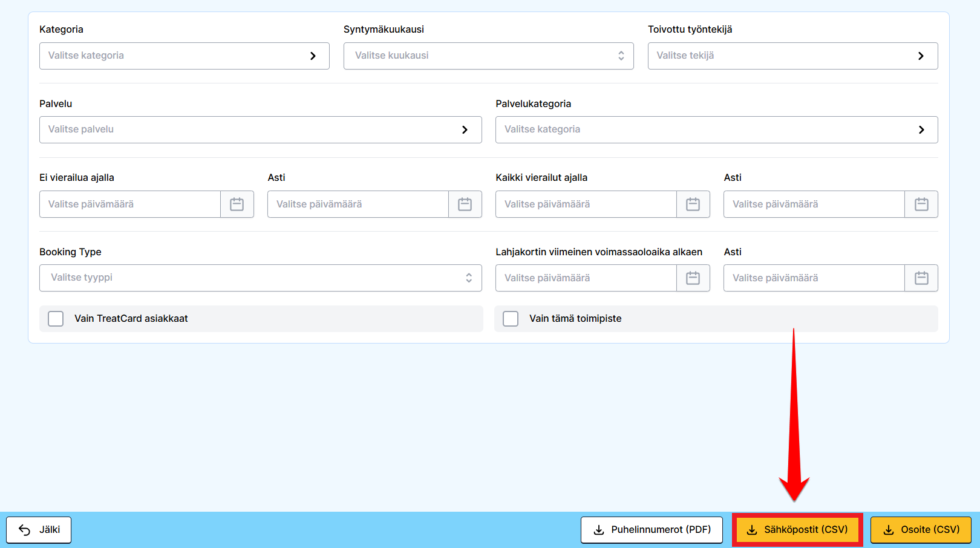Open the Palvelukategoria selector

717,129
